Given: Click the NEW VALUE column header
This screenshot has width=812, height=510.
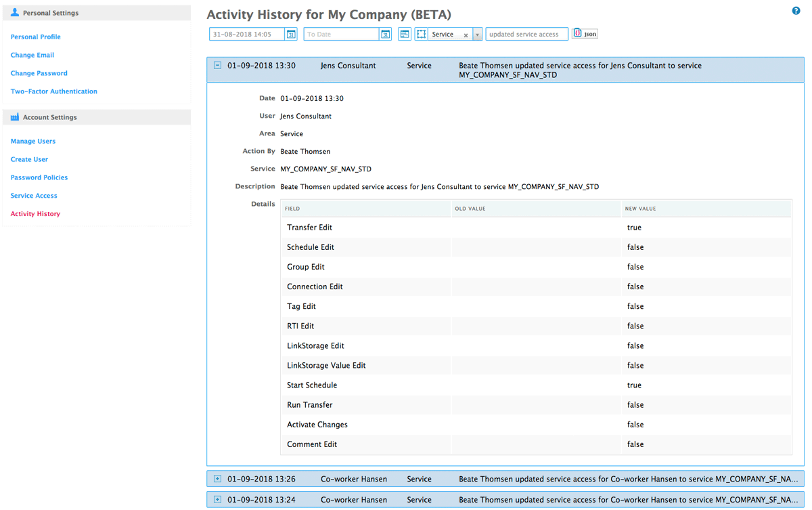Looking at the screenshot, I should 706,209.
